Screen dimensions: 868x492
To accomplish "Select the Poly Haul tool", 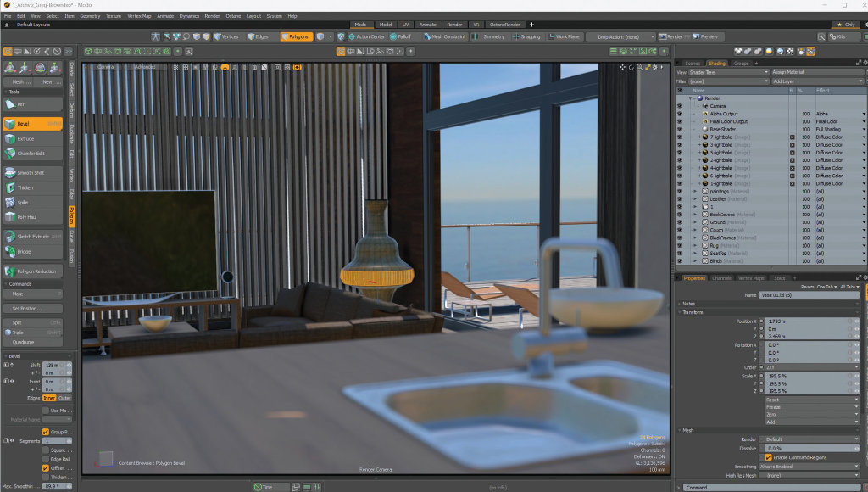I will pos(33,217).
